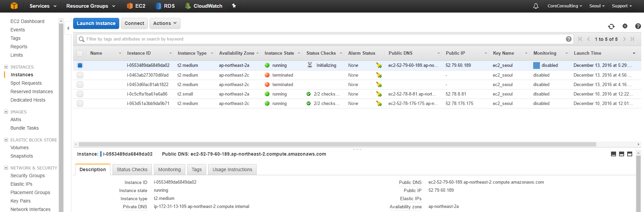Screen dimensions: 644x212
Task: Open the Resource Groups dropdown
Action: click(91, 6)
